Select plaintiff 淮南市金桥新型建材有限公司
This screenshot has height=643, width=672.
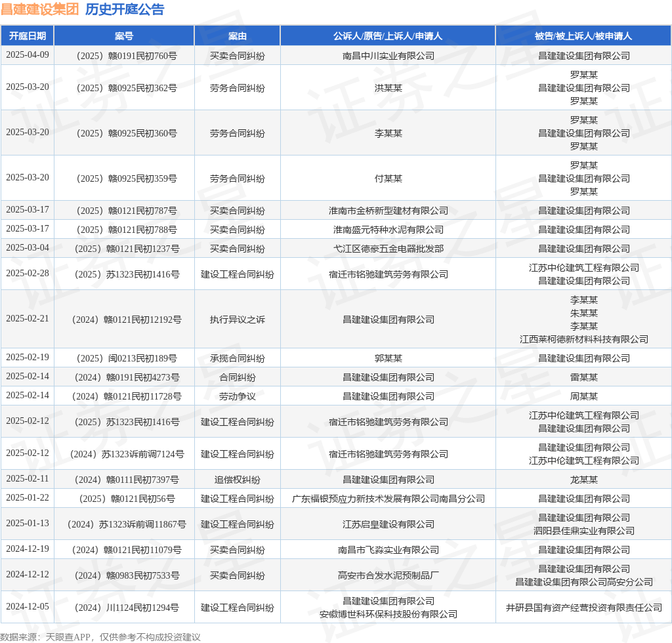point(388,211)
